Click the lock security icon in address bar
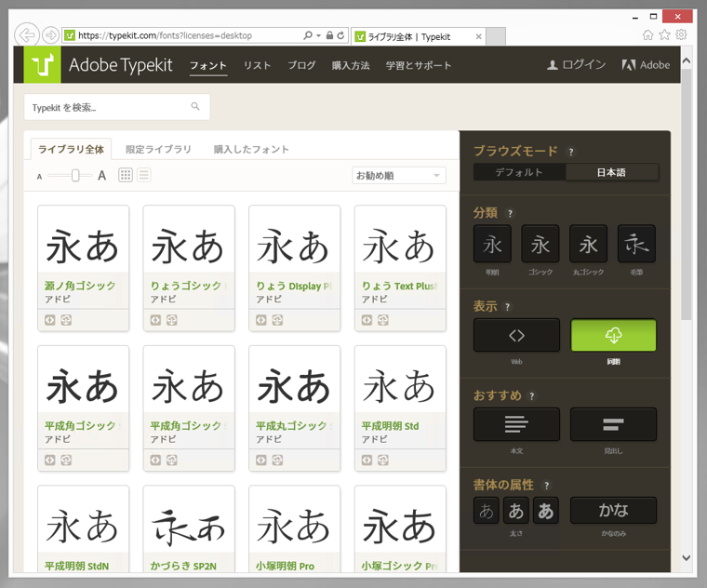 click(329, 35)
